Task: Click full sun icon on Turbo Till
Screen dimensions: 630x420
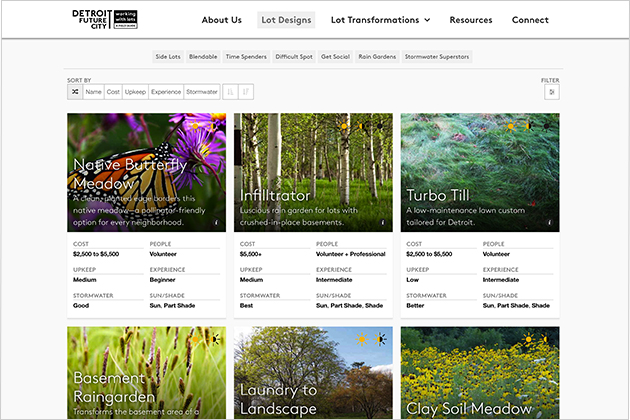Action: [x=511, y=126]
